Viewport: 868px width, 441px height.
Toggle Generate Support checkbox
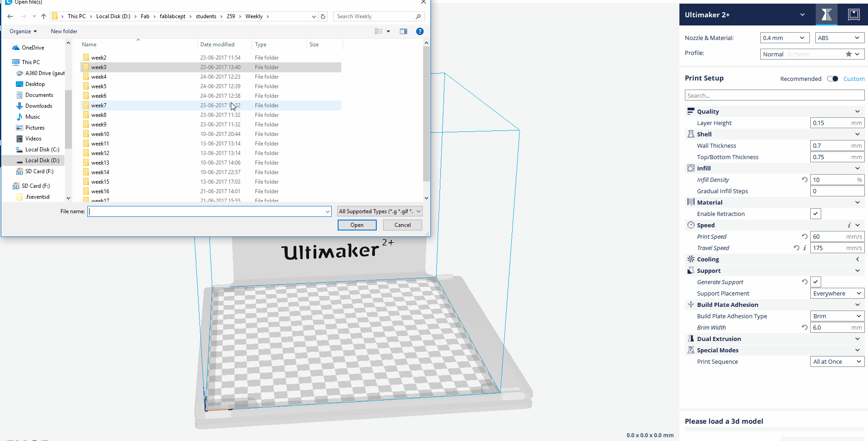point(816,282)
